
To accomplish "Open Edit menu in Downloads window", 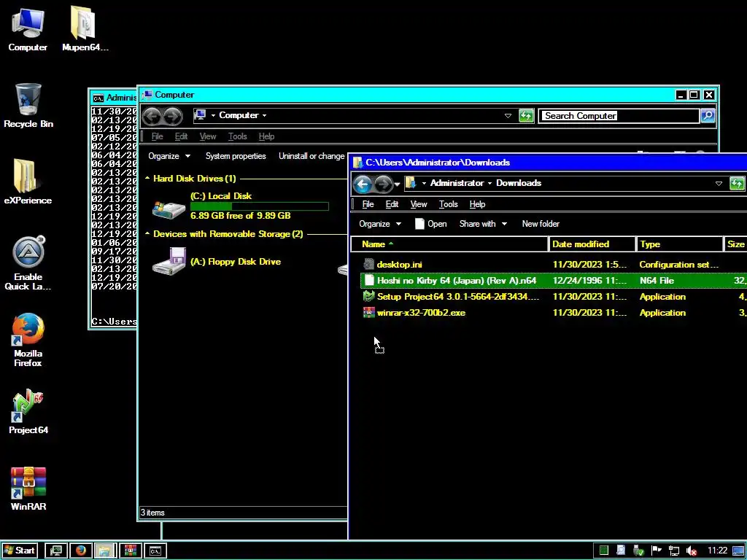I will (392, 204).
